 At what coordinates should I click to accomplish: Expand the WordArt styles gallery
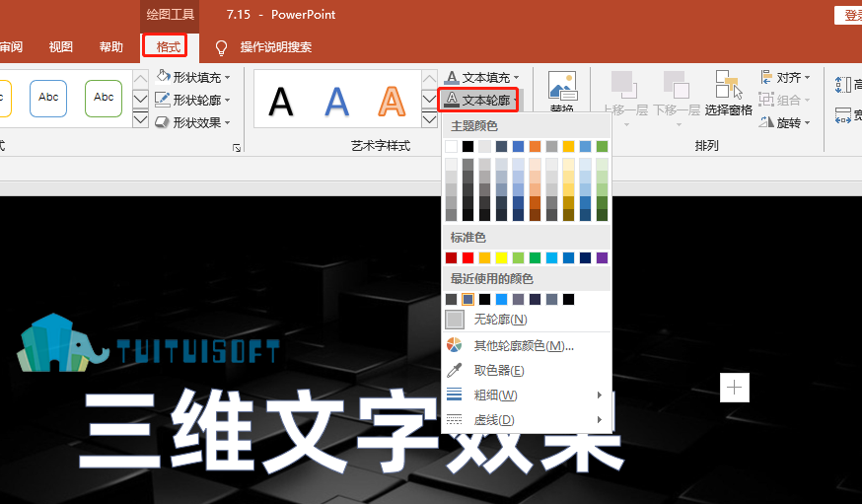[429, 119]
